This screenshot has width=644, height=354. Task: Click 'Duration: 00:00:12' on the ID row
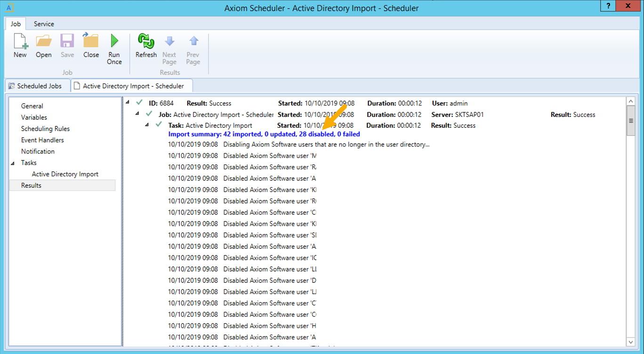pos(394,103)
